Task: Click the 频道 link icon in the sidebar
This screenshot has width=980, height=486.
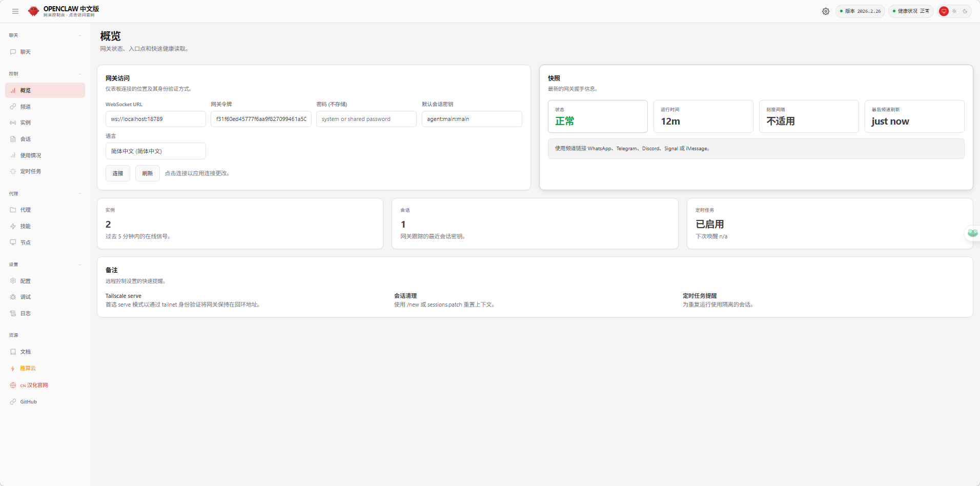Action: [x=13, y=107]
